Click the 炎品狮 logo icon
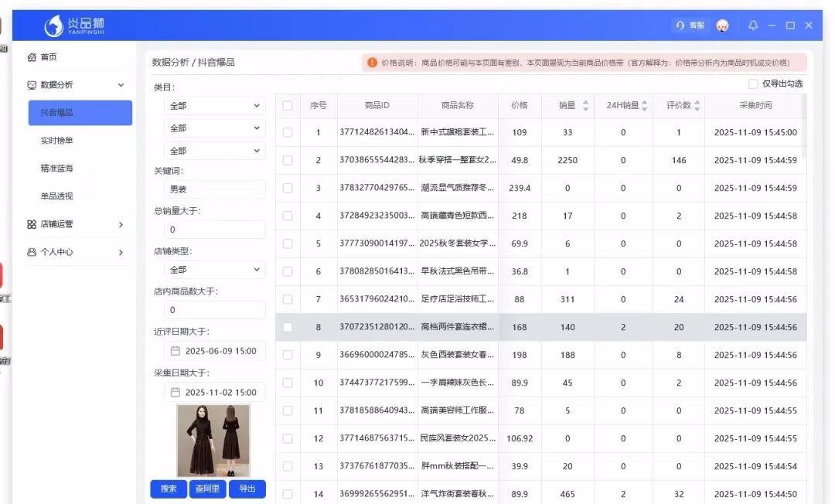 coord(54,26)
